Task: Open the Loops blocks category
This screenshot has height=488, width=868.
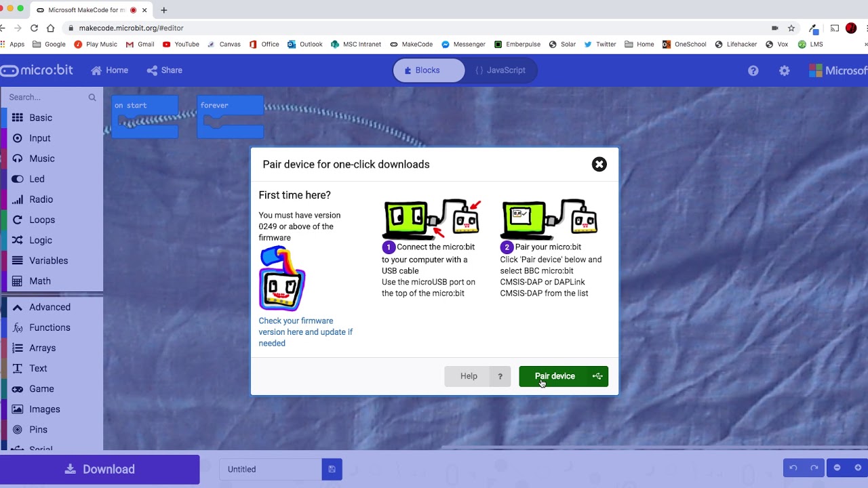Action: tap(52, 220)
